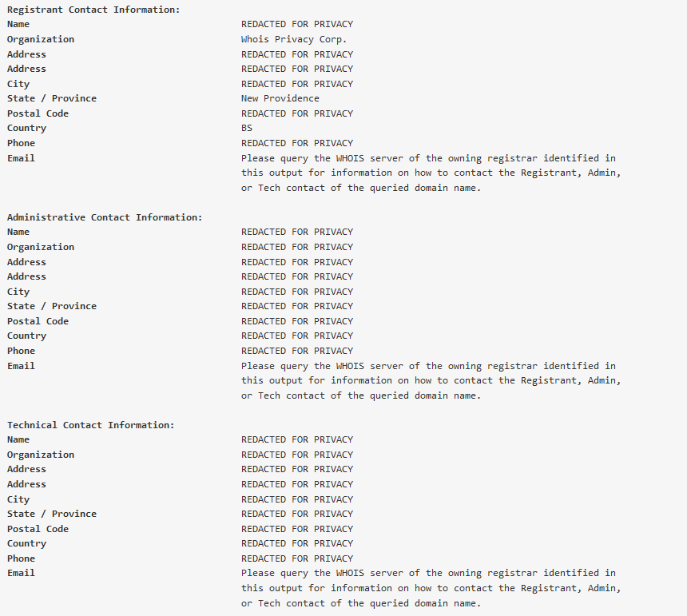
Task: Click the Registrant Email label
Action: pyautogui.click(x=21, y=158)
